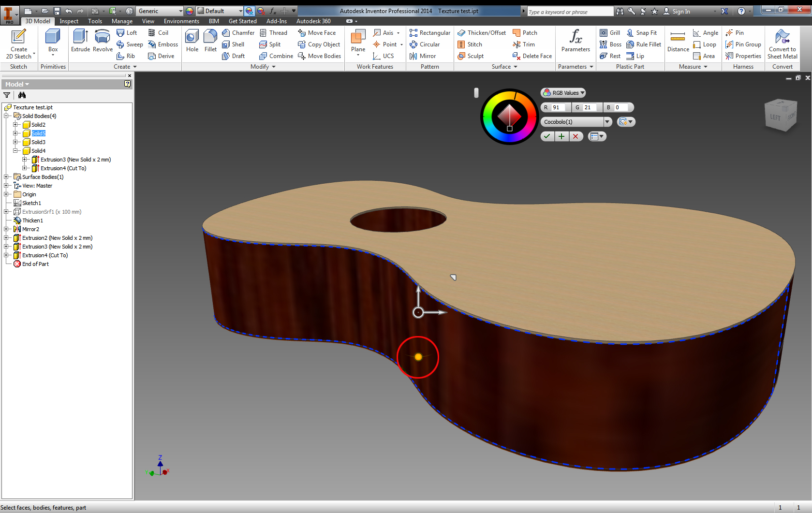Viewport: 812px width, 513px height.
Task: Open the RGB Values dropdown
Action: (x=563, y=93)
